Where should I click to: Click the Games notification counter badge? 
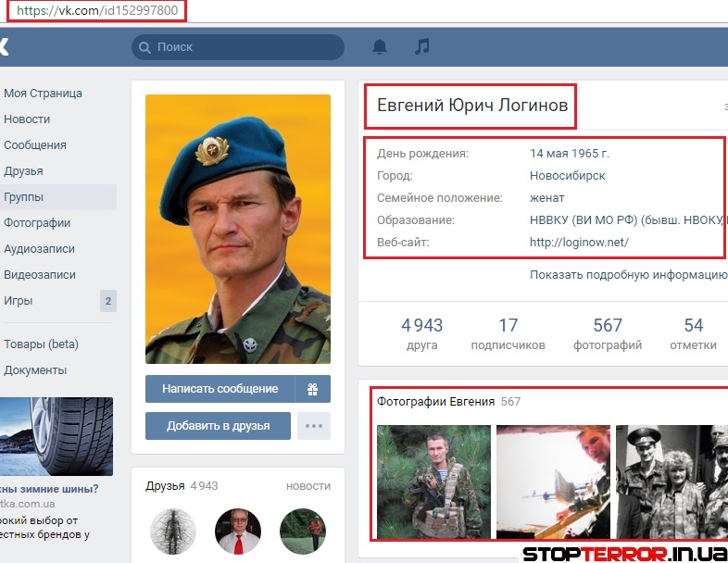[108, 301]
